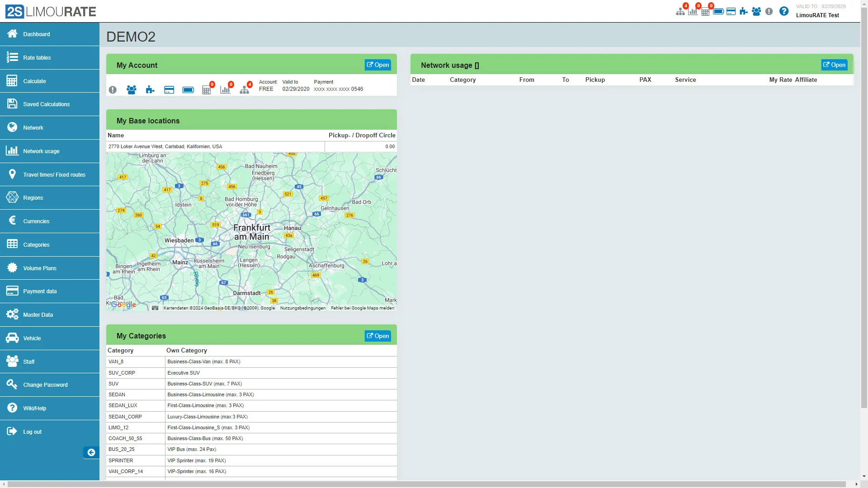Open the My Categories panel
This screenshot has width=868, height=488.
(x=377, y=336)
